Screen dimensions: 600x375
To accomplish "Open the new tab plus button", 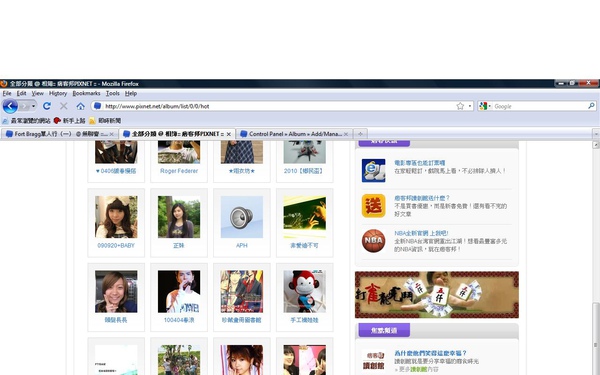I will click(360, 134).
